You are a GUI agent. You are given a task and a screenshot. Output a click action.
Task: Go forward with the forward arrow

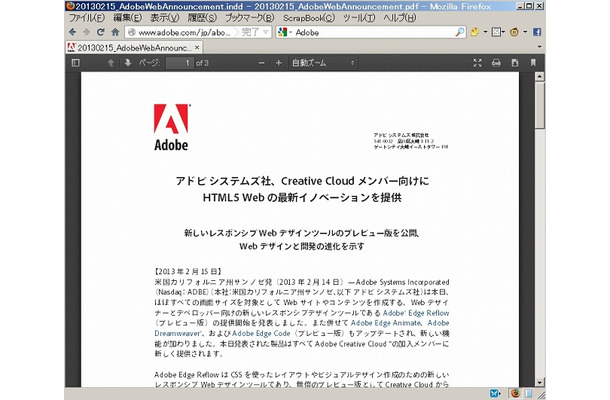coord(86,32)
